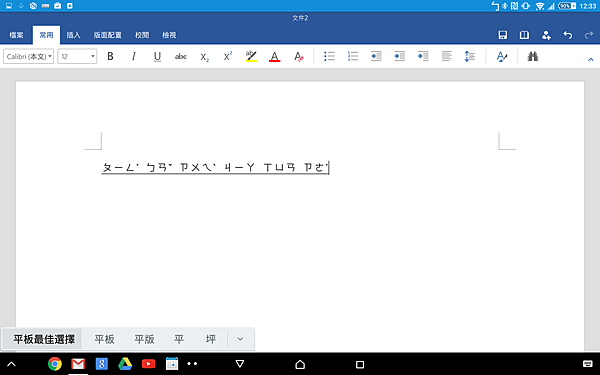The image size is (600, 375).
Task: Apply red font color
Action: [x=274, y=57]
